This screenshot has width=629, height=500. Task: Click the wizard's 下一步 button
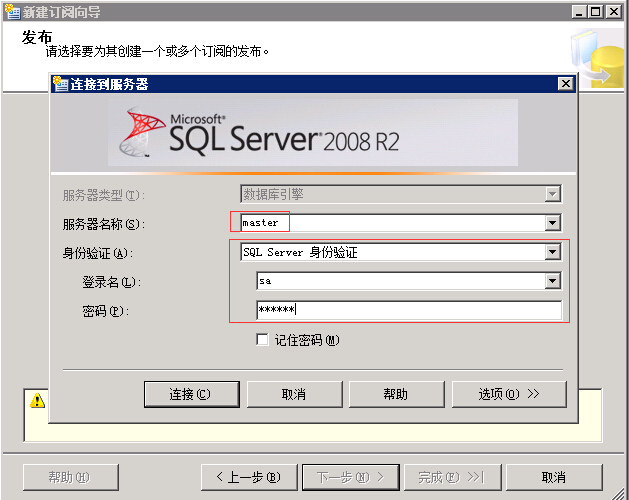(351, 477)
